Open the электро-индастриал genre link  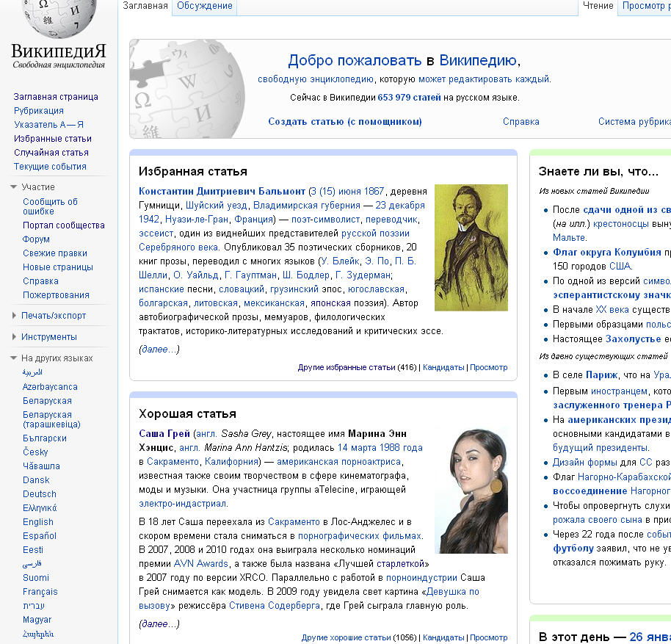[x=182, y=504]
